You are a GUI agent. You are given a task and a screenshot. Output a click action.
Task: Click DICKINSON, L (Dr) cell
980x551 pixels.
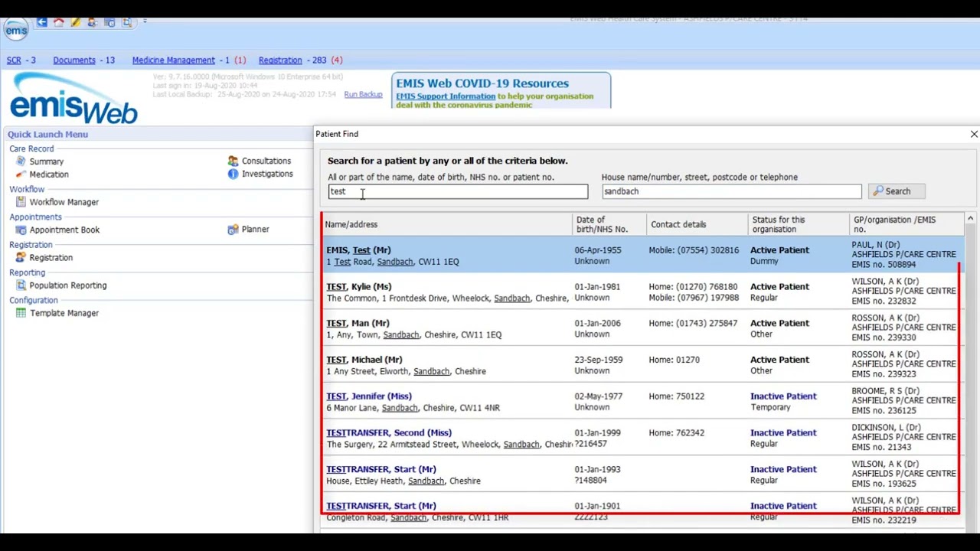click(886, 428)
